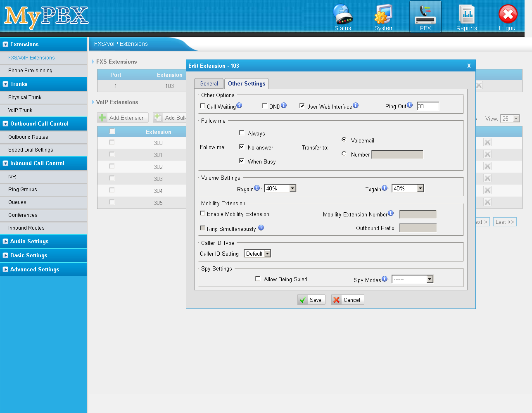Screen dimensions: 532x413
Task: Click delete icon for extension 302 row
Action: coord(487,166)
